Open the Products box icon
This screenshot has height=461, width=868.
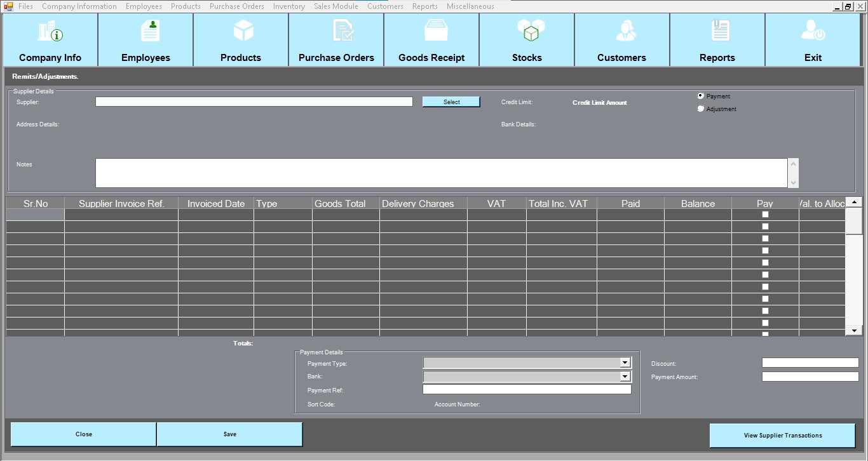point(243,30)
